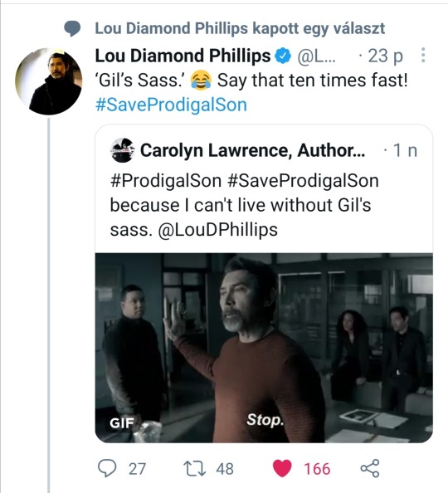Toggle the red heart like button
The width and height of the screenshot is (448, 493).
[282, 468]
